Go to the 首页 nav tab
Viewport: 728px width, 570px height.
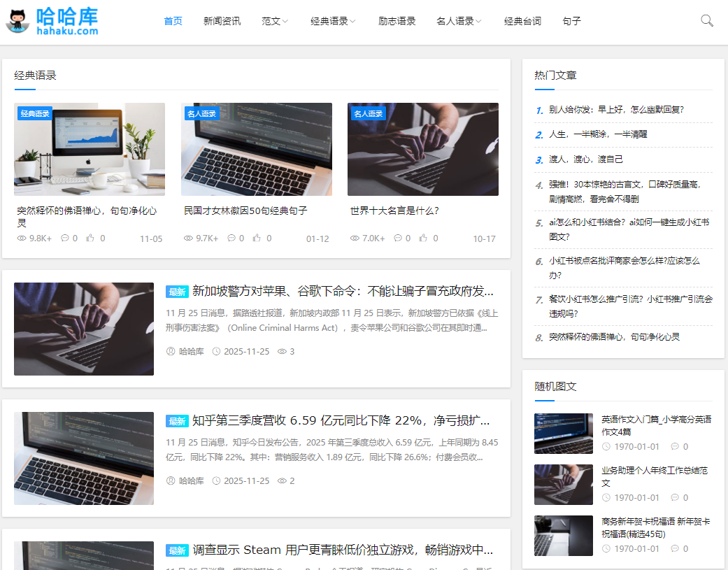coord(173,21)
